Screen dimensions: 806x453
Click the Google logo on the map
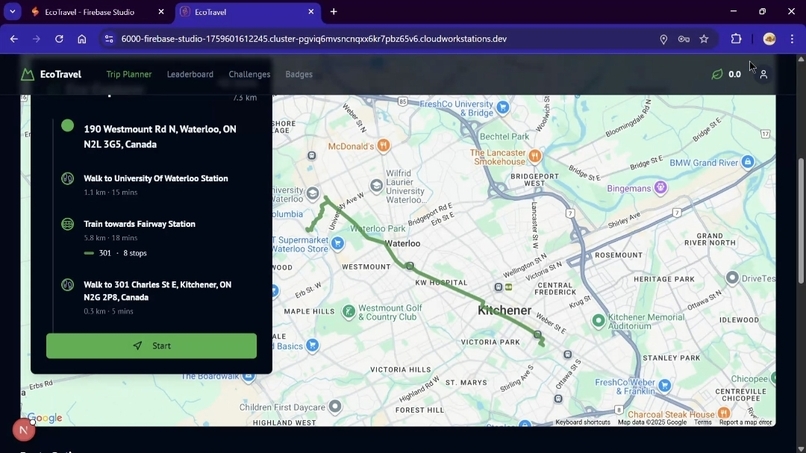(x=45, y=418)
